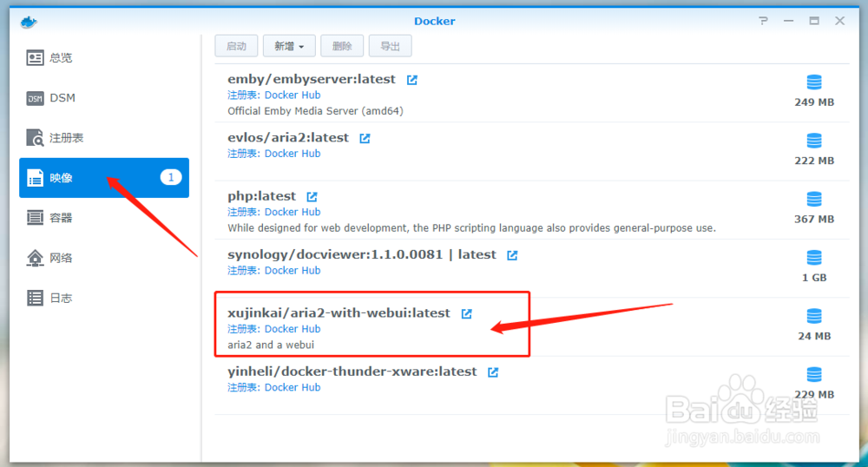
Task: Click the 删除 delete button
Action: point(341,46)
